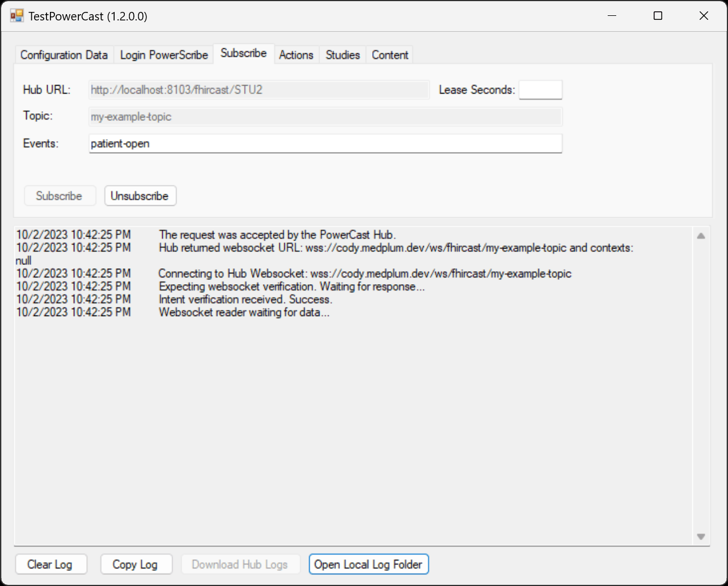Click inside the Lease Seconds field
This screenshot has height=586, width=728.
pos(540,90)
